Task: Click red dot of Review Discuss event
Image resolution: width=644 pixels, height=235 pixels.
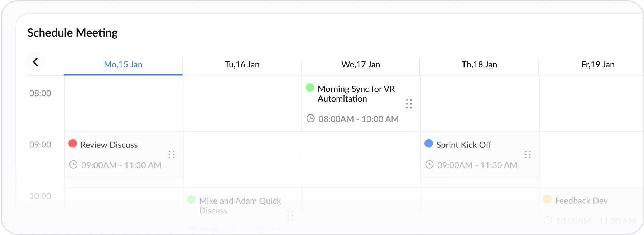Action: (x=73, y=144)
